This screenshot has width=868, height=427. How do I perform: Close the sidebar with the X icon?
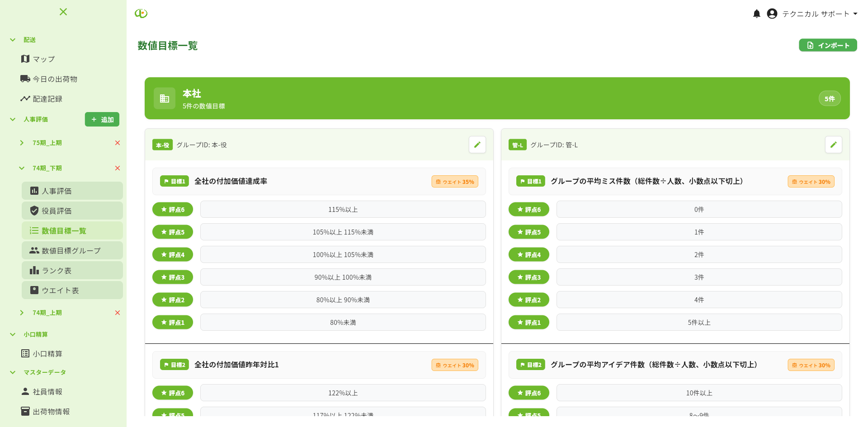63,12
